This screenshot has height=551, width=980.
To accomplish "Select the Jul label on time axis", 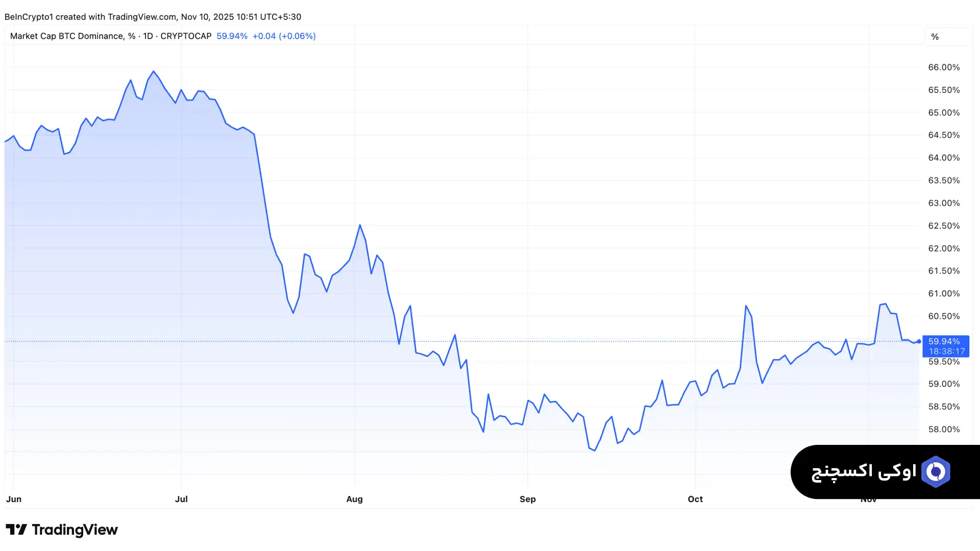I will [x=181, y=499].
